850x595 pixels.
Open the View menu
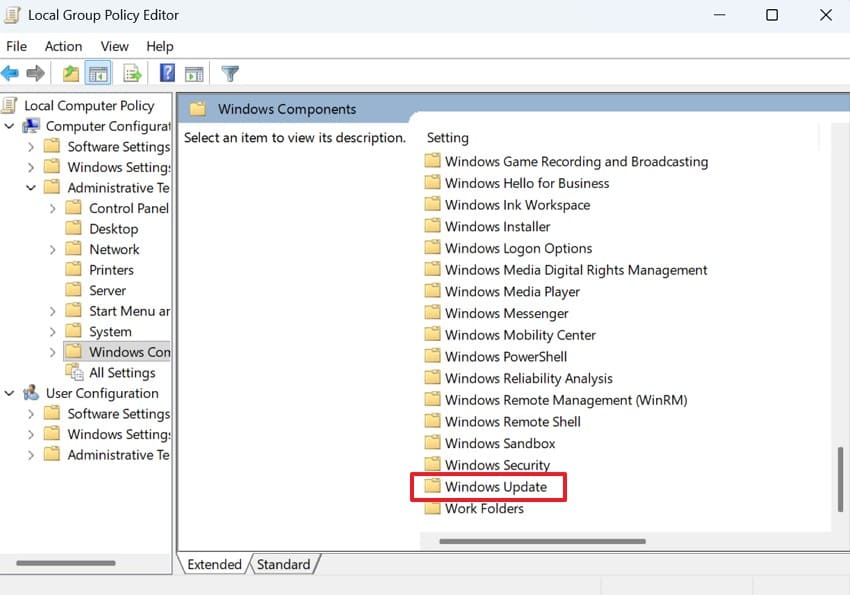click(x=114, y=47)
